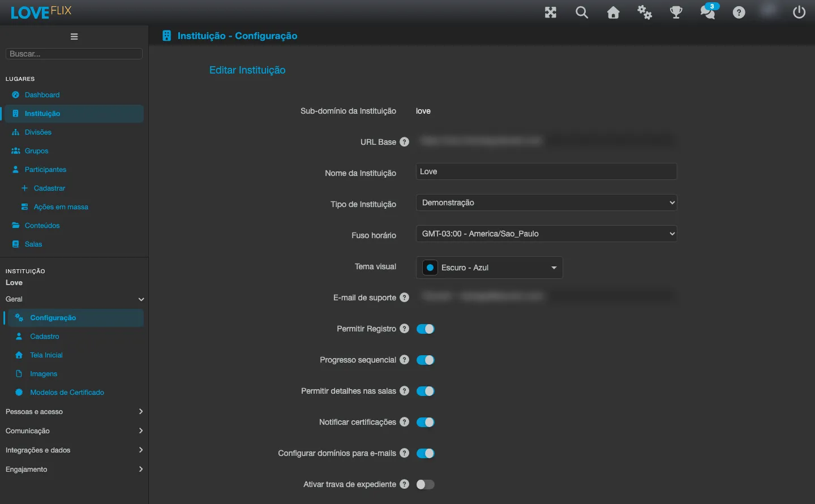The width and height of the screenshot is (815, 504).
Task: Click Dashboard link text
Action: [x=42, y=95]
